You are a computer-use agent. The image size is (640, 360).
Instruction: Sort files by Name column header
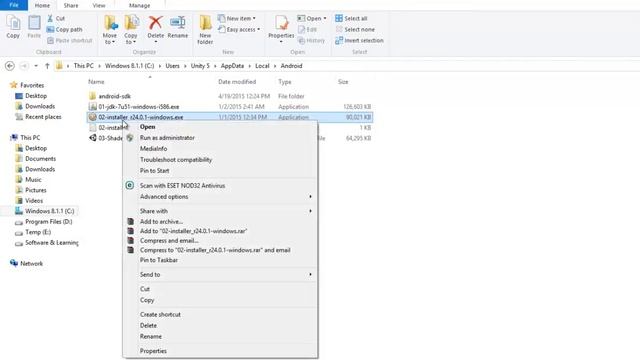click(96, 82)
